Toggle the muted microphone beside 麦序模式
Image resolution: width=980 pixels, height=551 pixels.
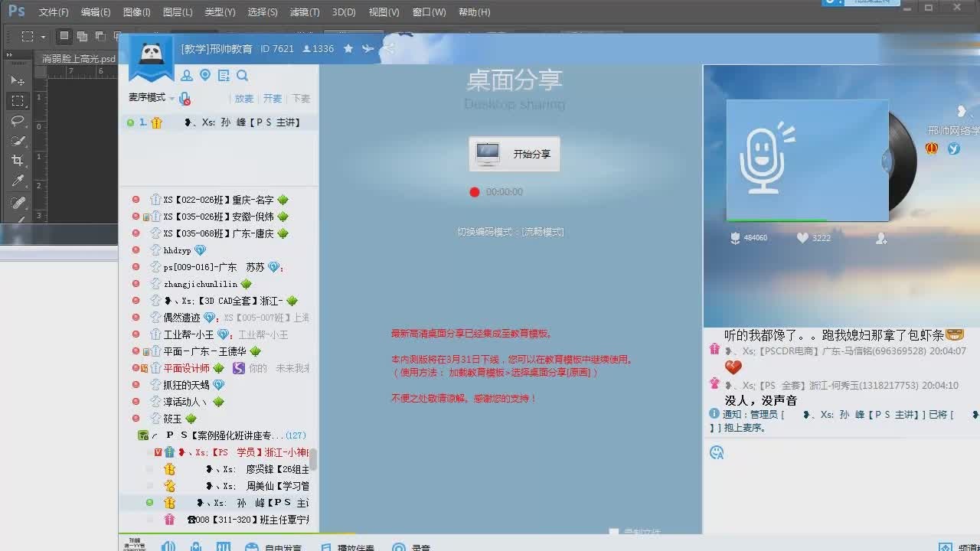(x=185, y=99)
